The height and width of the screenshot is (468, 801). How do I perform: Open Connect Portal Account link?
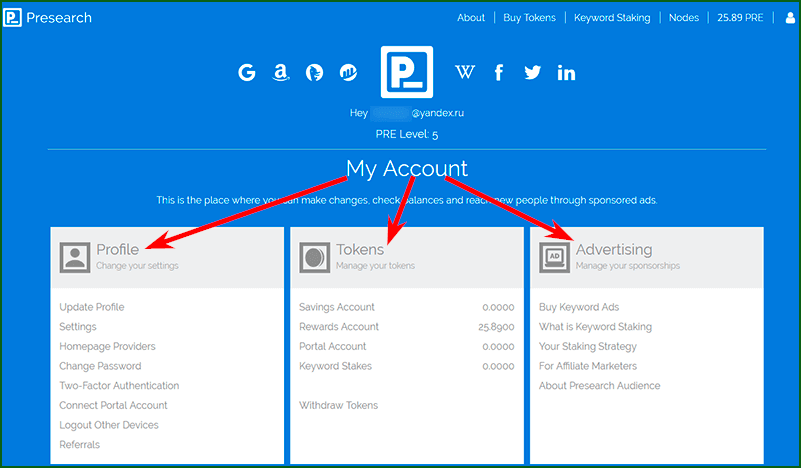click(113, 405)
